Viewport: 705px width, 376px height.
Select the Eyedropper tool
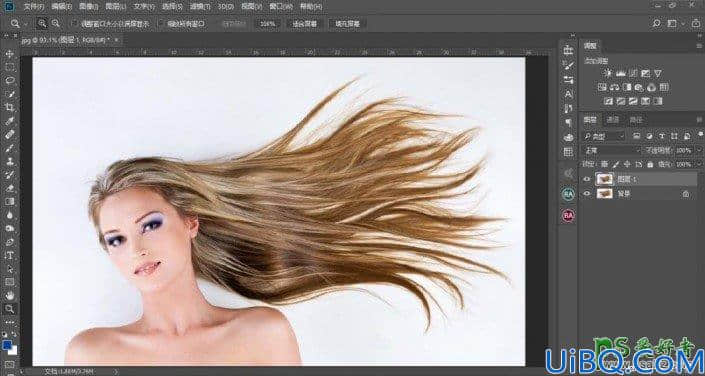tap(9, 121)
